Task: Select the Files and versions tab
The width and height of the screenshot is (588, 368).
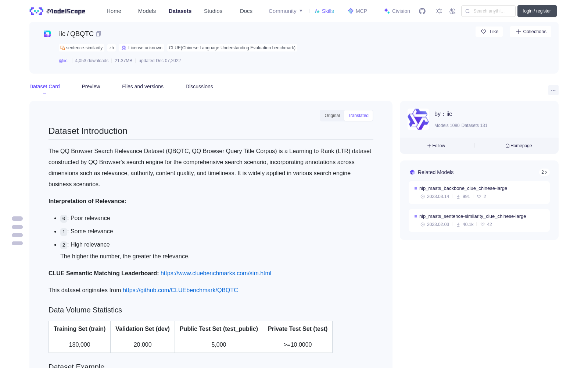Action: (143, 86)
